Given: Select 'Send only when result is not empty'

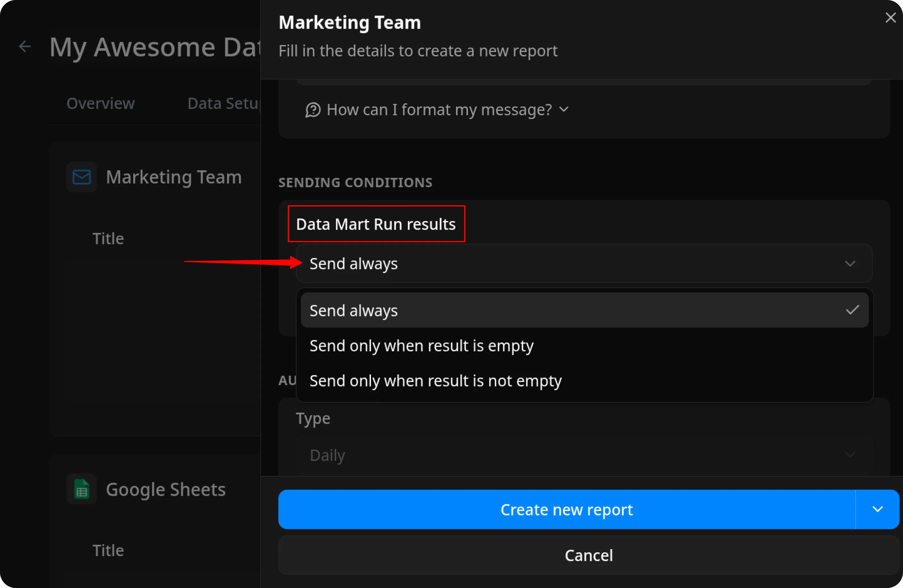Looking at the screenshot, I should click(435, 381).
